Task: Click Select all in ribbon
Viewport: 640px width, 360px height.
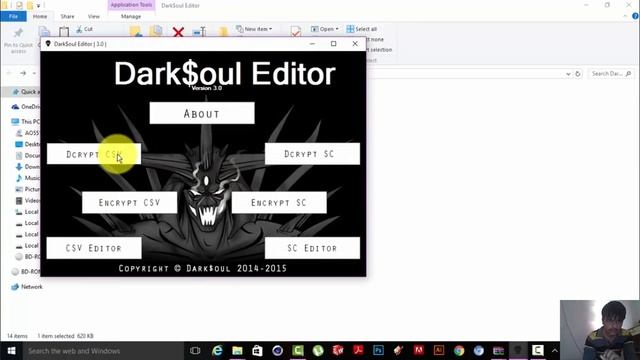Action: click(362, 29)
